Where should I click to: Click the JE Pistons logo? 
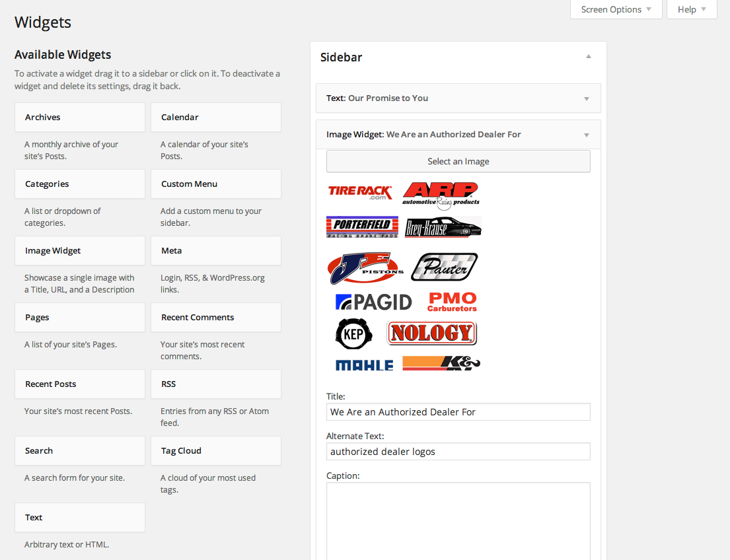(364, 267)
